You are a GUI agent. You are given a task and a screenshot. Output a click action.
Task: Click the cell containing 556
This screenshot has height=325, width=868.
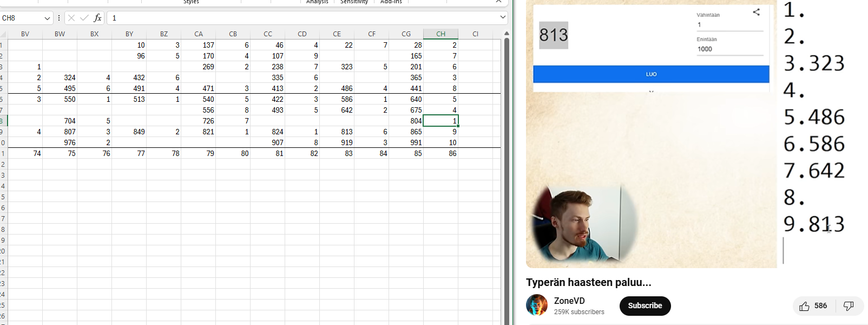(198, 110)
